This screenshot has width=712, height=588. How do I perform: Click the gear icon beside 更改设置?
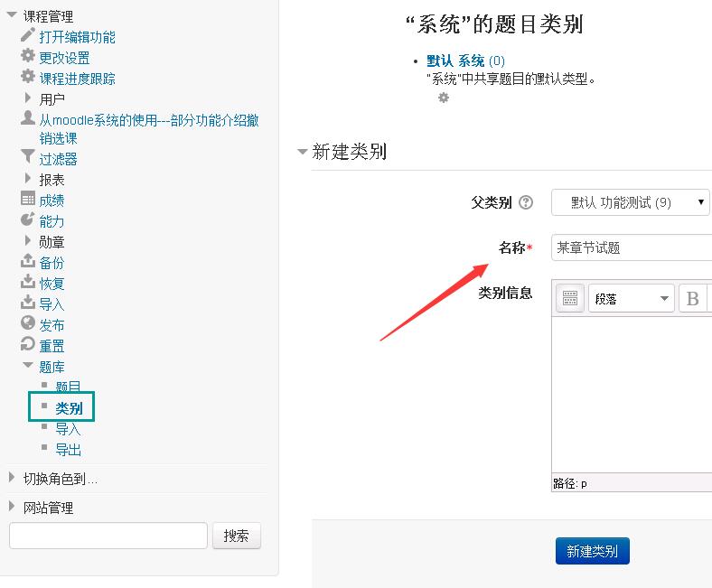(x=28, y=55)
